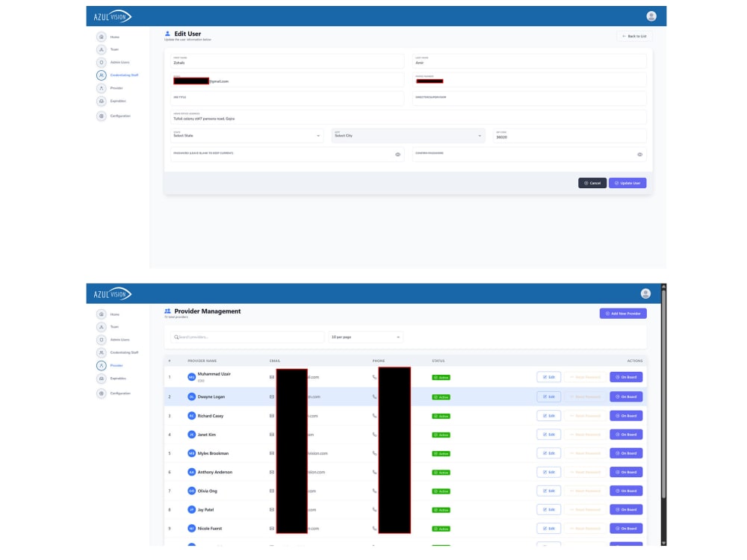This screenshot has width=747, height=560.
Task: Expand the Select City dropdown
Action: pyautogui.click(x=409, y=136)
